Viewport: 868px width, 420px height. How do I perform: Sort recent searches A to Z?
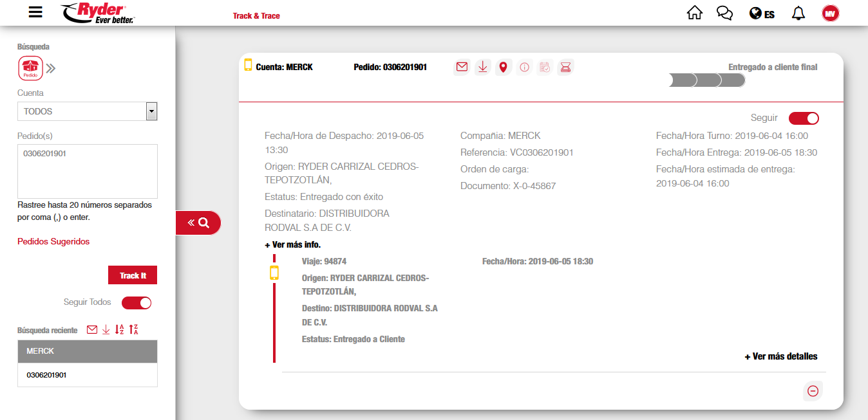click(x=119, y=329)
